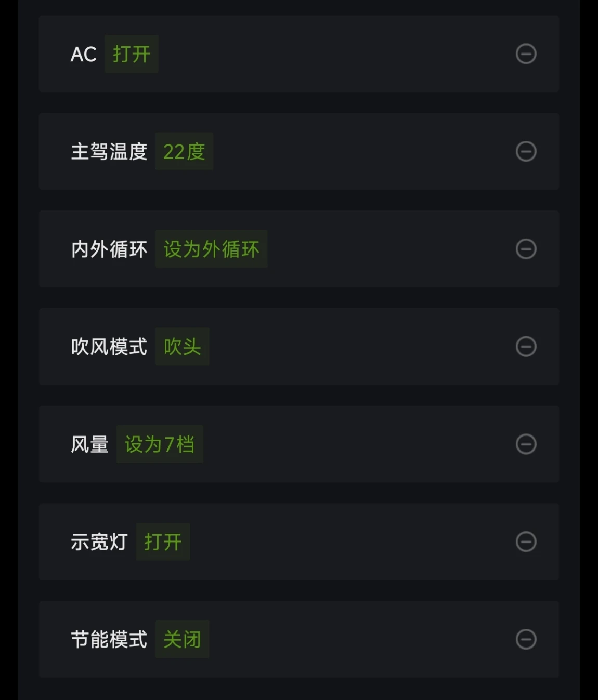Adjust the 设为7档 fan level
Viewport: 598px width, 700px height.
(160, 444)
